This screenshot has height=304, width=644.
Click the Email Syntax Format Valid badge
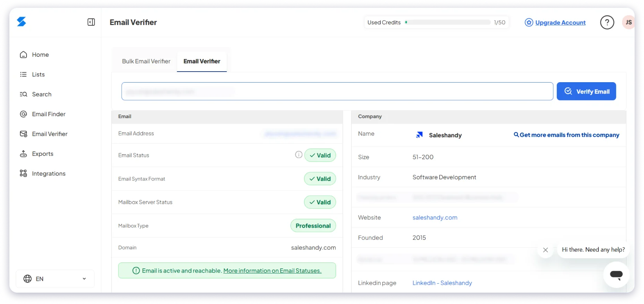[x=320, y=179]
